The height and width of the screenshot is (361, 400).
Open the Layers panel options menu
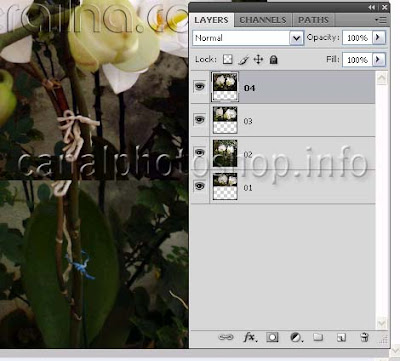(381, 20)
